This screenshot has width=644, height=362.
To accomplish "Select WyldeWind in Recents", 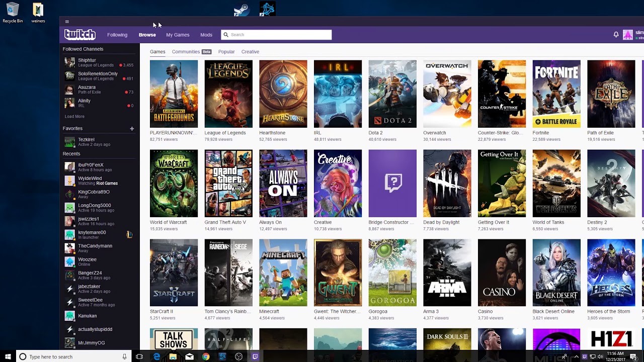I will point(99,180).
